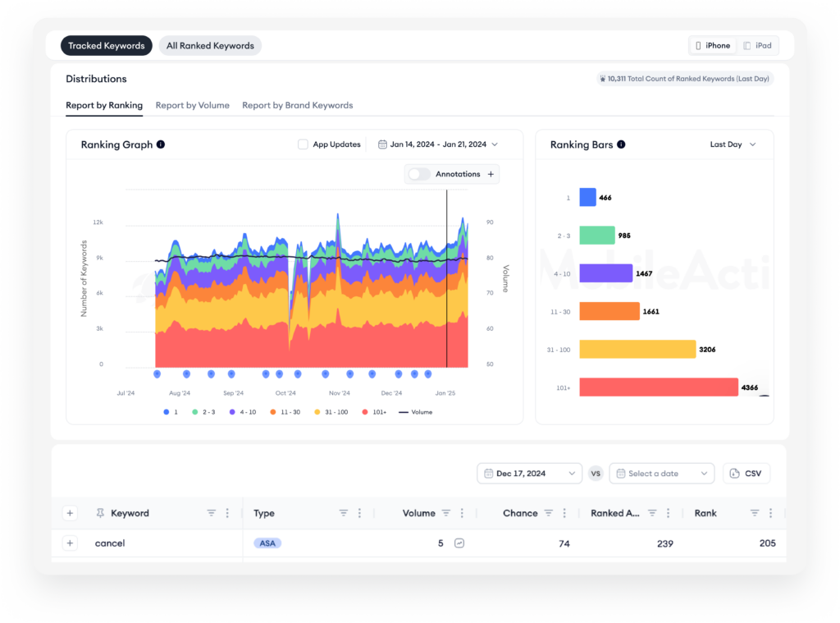Click the Ranking Graph info icon
The image size is (840, 623).
pyautogui.click(x=161, y=144)
